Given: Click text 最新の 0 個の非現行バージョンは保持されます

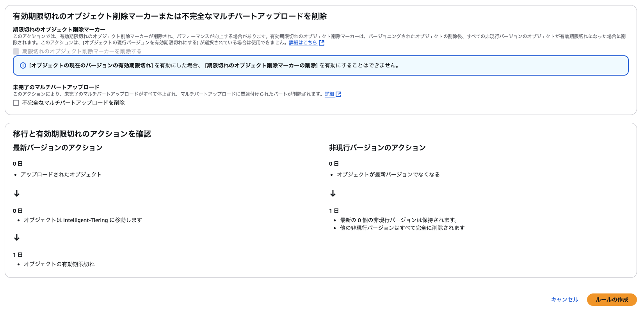Looking at the screenshot, I should (398, 220).
